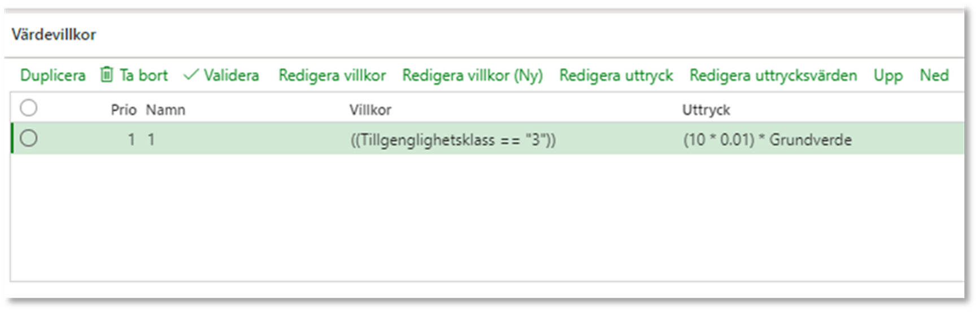Move the row down with Ned
Image resolution: width=980 pixels, height=313 pixels.
[x=934, y=75]
